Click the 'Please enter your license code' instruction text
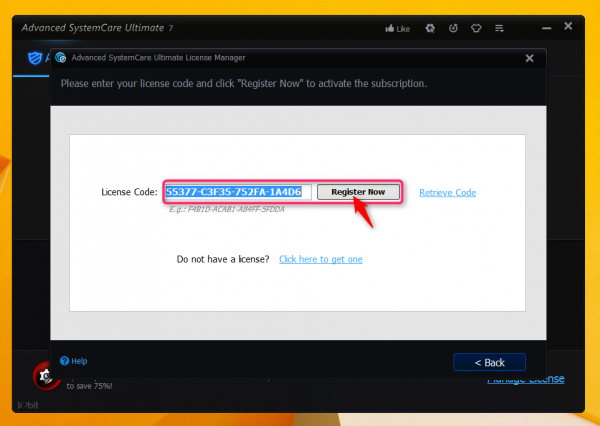 [244, 83]
